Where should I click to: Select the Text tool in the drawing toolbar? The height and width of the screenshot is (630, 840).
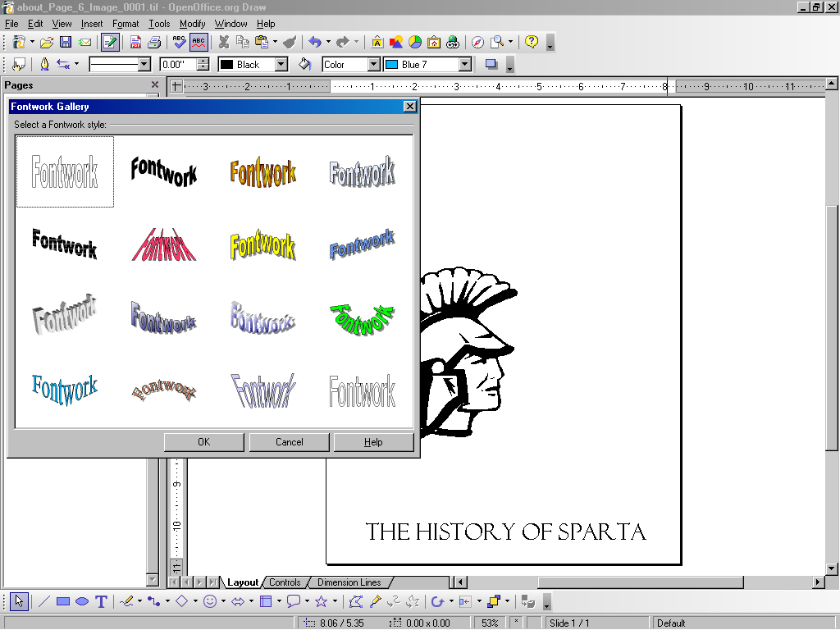click(101, 601)
